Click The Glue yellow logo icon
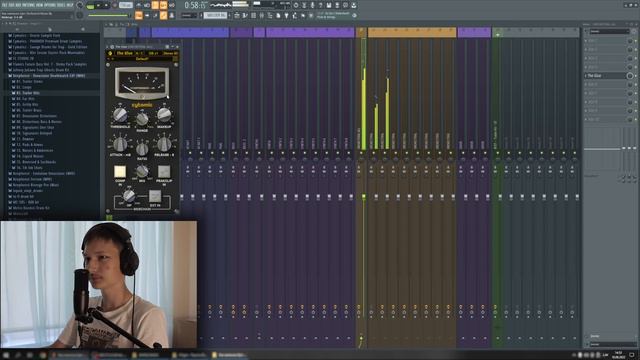The width and height of the screenshot is (640, 360). [x=110, y=53]
